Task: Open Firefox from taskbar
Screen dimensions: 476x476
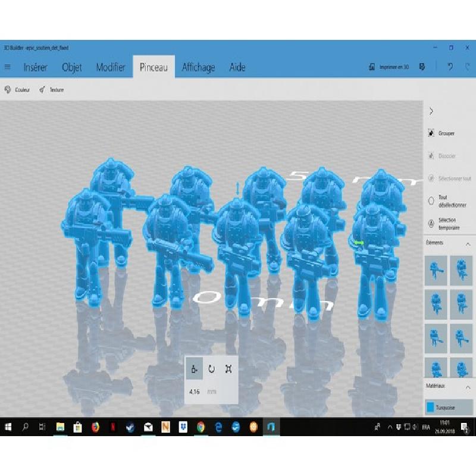Action: 95,427
